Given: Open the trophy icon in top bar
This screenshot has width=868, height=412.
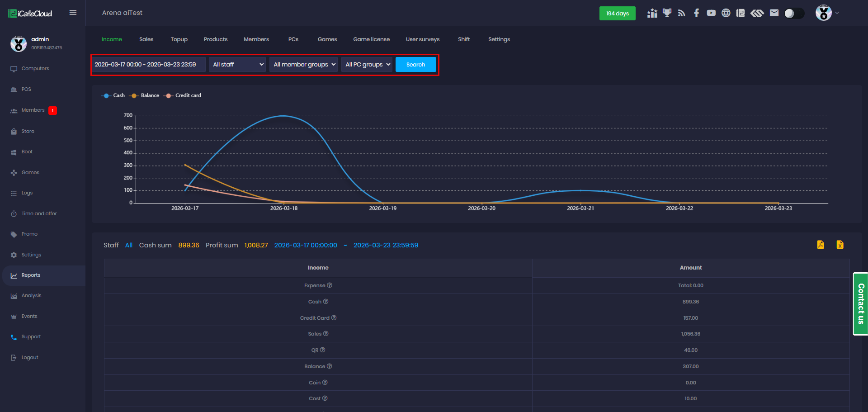Looking at the screenshot, I should point(667,13).
